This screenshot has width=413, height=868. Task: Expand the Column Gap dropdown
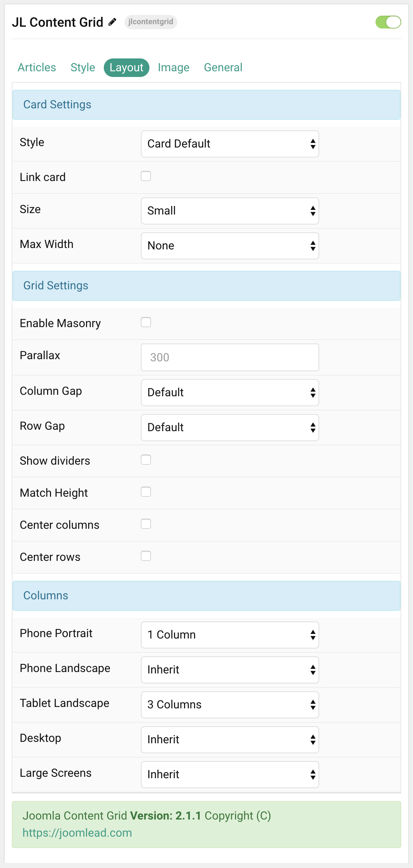coord(230,392)
